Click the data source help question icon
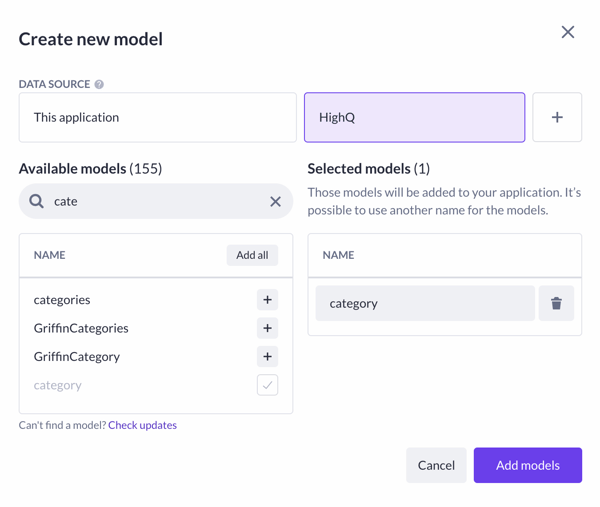Viewport: 600px width, 507px height. click(99, 84)
